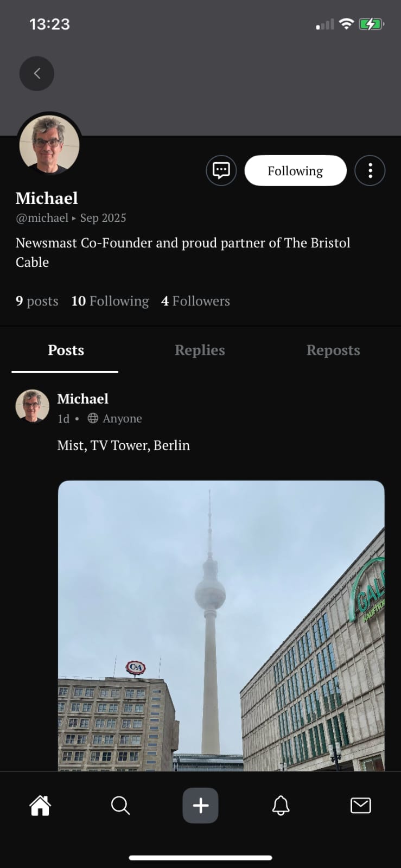The image size is (401, 868).
Task: Tap the back arrow button
Action: pos(37,74)
